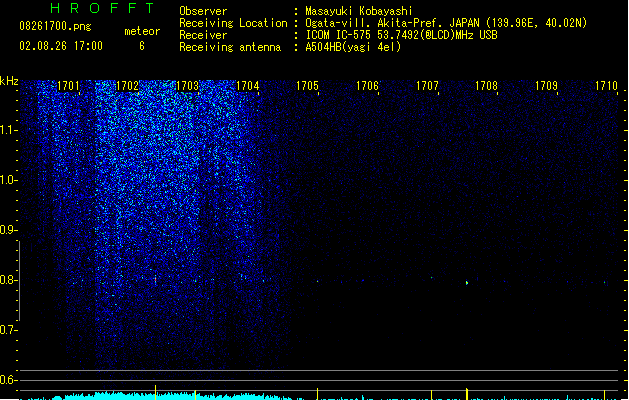Click the 0.9 kHz frequency label
The height and width of the screenshot is (400, 629).
[7, 230]
